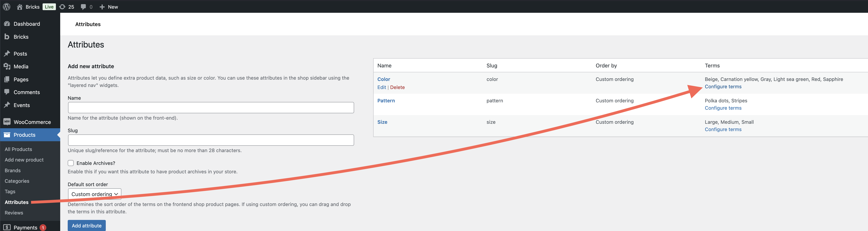Click the WordPress logo icon
Viewport: 868px width, 231px height.
(7, 7)
